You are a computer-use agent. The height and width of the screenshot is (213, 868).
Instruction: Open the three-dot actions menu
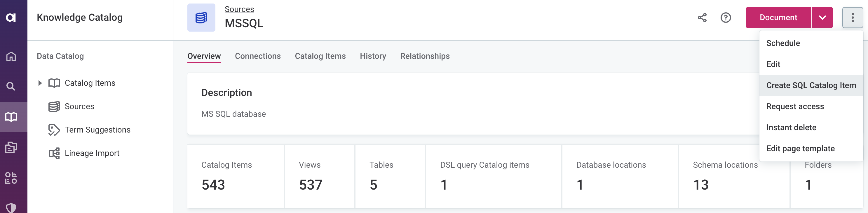(853, 17)
